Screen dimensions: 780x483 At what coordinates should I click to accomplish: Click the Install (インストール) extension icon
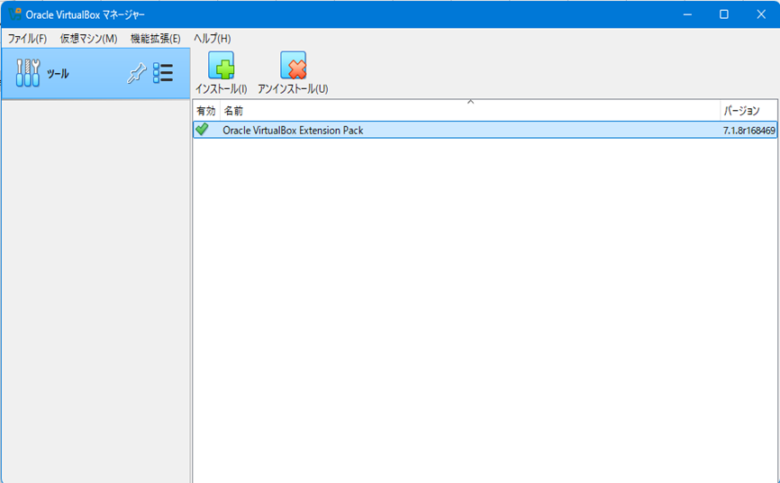(221, 66)
